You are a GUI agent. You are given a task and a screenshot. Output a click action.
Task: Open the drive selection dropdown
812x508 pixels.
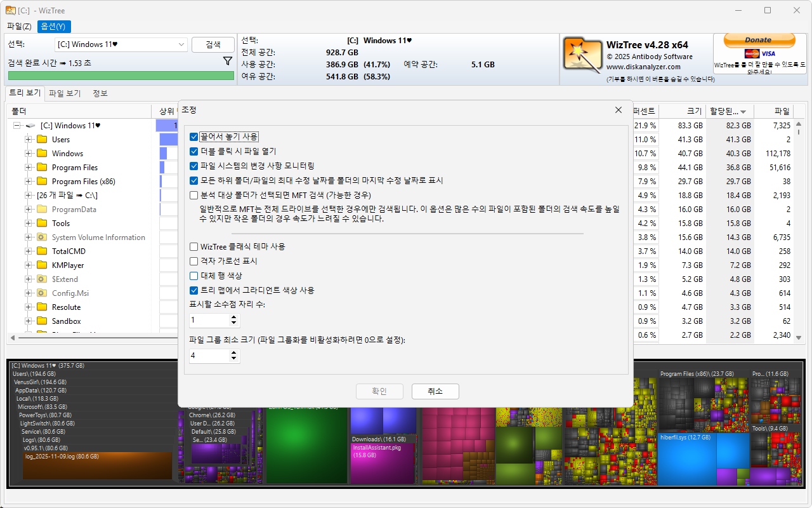pos(121,44)
